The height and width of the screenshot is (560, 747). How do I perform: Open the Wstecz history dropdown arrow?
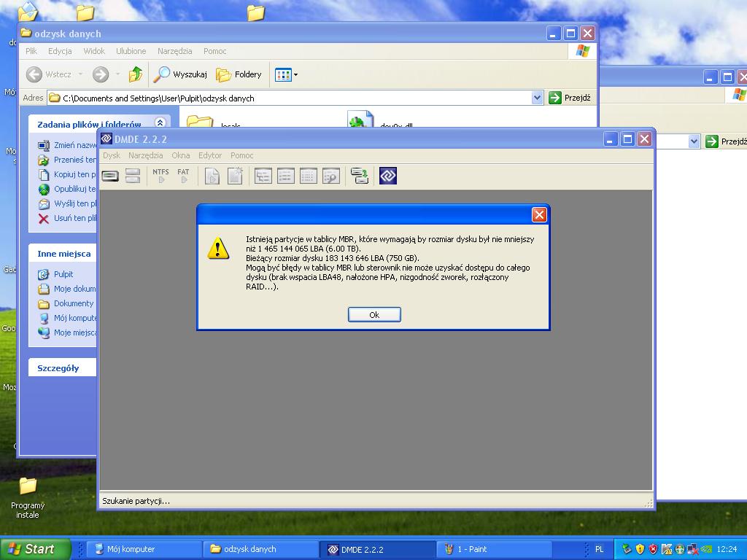click(80, 74)
